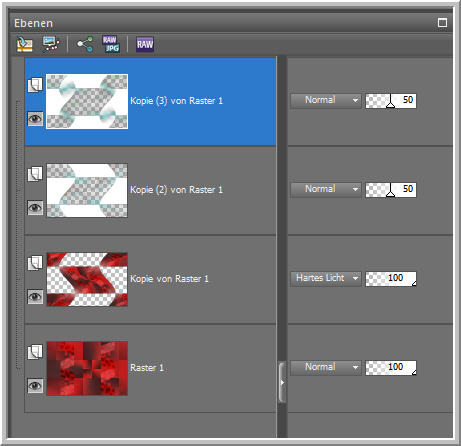The width and height of the screenshot is (461, 446).
Task: Toggle visibility of Kopie (2) von Raster 1
Action: tap(35, 208)
